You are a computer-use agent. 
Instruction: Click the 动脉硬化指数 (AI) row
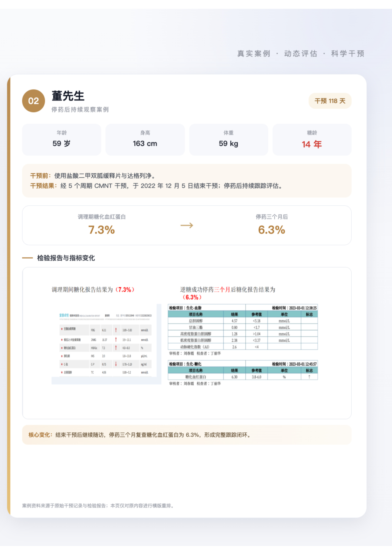click(x=243, y=347)
